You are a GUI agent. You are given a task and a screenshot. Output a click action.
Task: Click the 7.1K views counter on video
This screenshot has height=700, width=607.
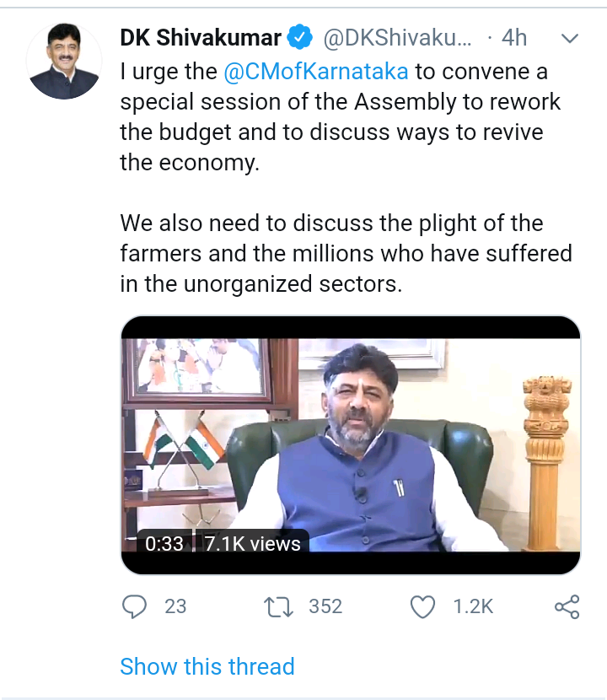[x=252, y=543]
